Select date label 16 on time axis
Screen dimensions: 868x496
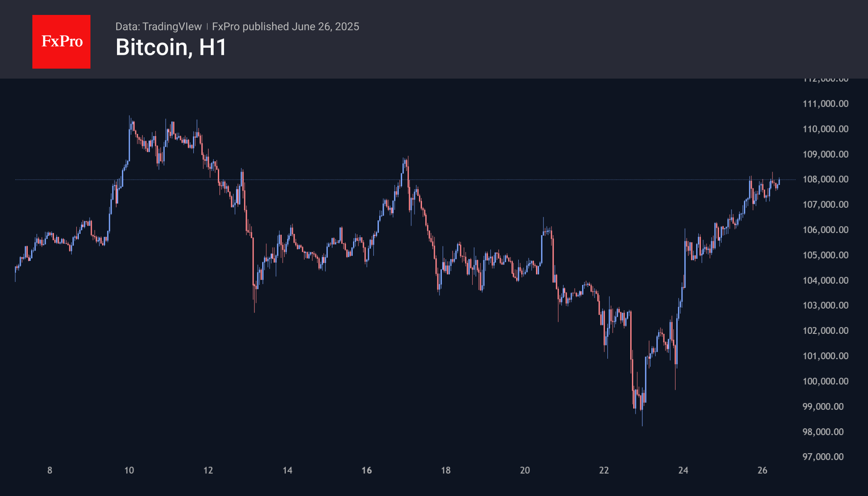(x=367, y=470)
